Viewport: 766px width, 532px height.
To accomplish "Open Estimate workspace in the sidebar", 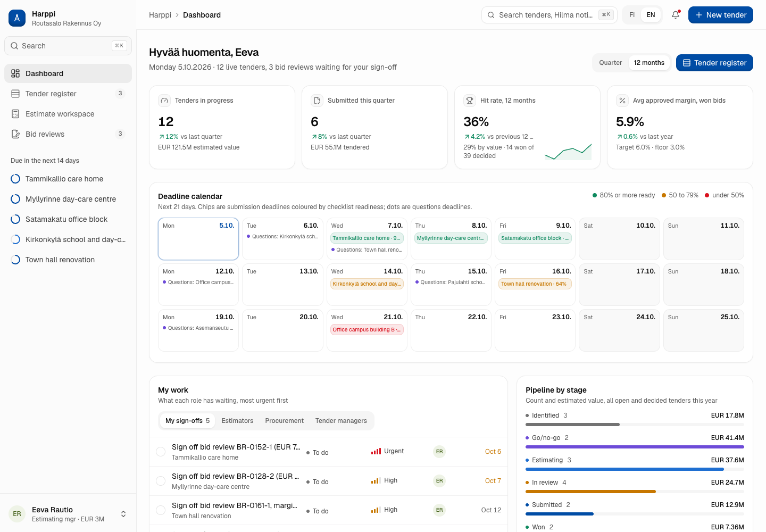I will coord(68,114).
